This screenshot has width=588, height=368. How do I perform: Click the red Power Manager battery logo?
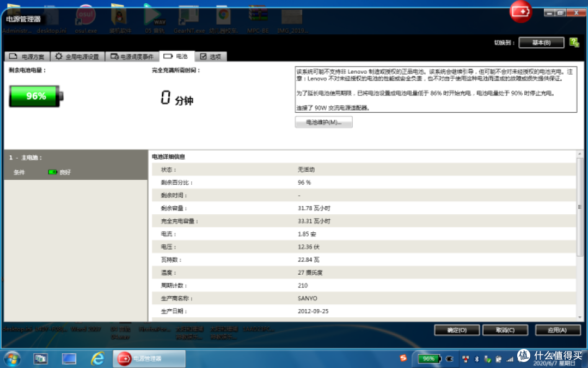520,11
